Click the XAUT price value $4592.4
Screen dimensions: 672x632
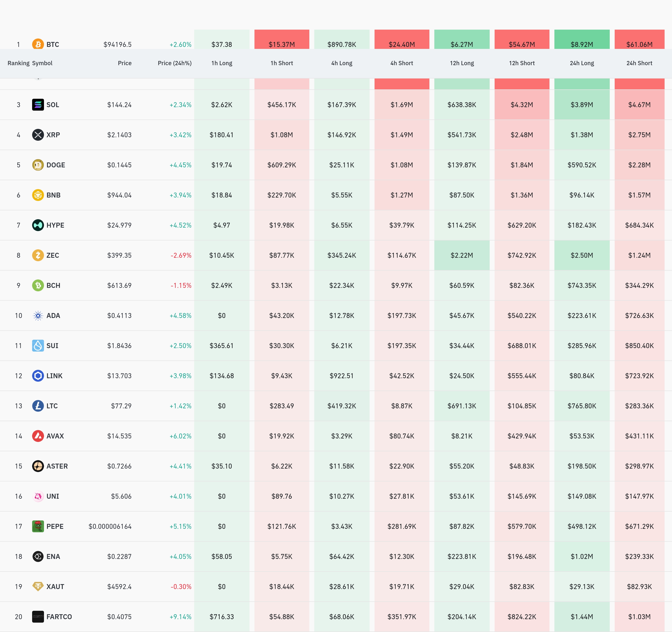tap(119, 587)
